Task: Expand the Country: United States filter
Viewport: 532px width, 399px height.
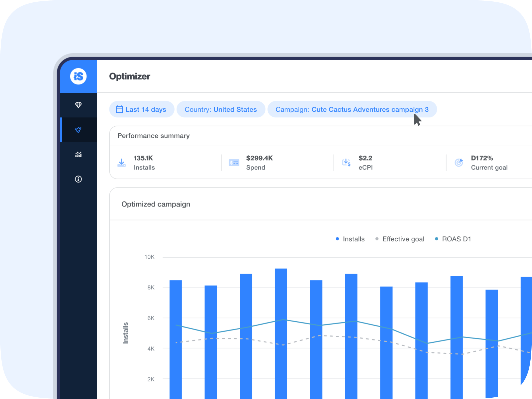Action: pyautogui.click(x=221, y=109)
